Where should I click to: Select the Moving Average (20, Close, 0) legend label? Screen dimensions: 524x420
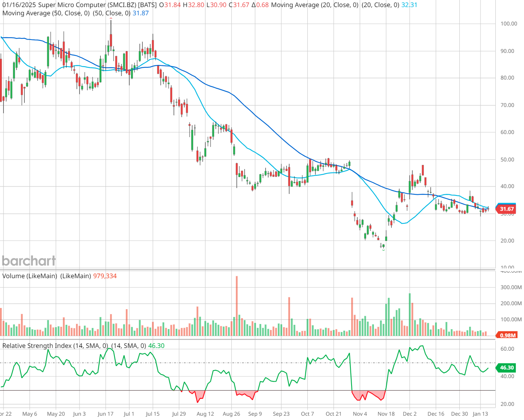315,5
